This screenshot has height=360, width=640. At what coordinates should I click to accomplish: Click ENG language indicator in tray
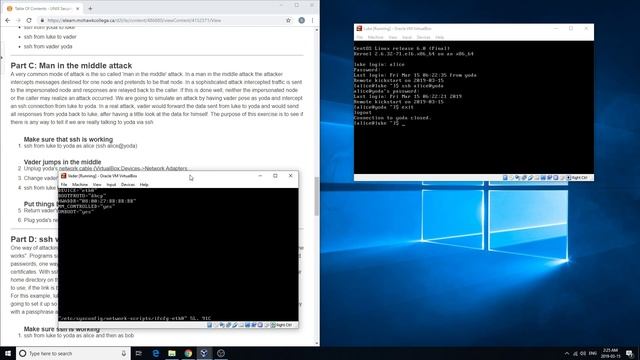(x=593, y=353)
